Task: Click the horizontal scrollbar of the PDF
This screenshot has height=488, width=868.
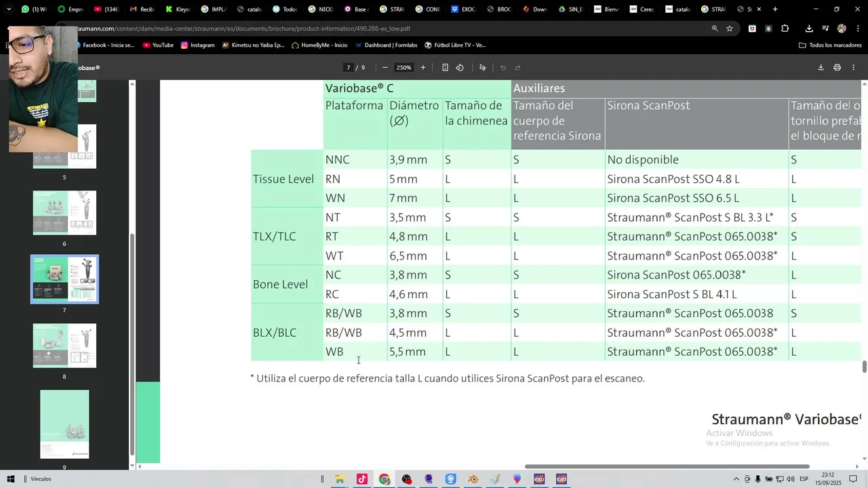Action: [x=668, y=466]
